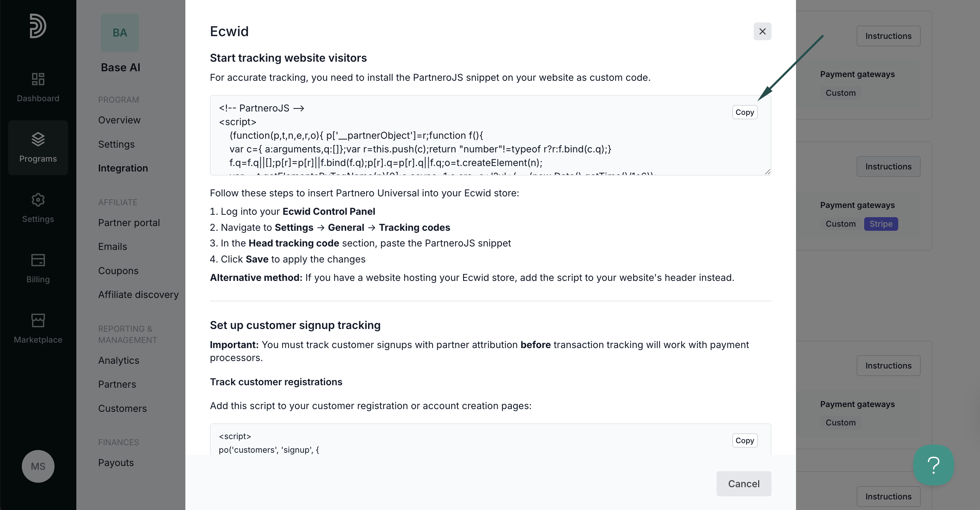
Task: Click the Stripe payment gateway badge
Action: [x=881, y=224]
